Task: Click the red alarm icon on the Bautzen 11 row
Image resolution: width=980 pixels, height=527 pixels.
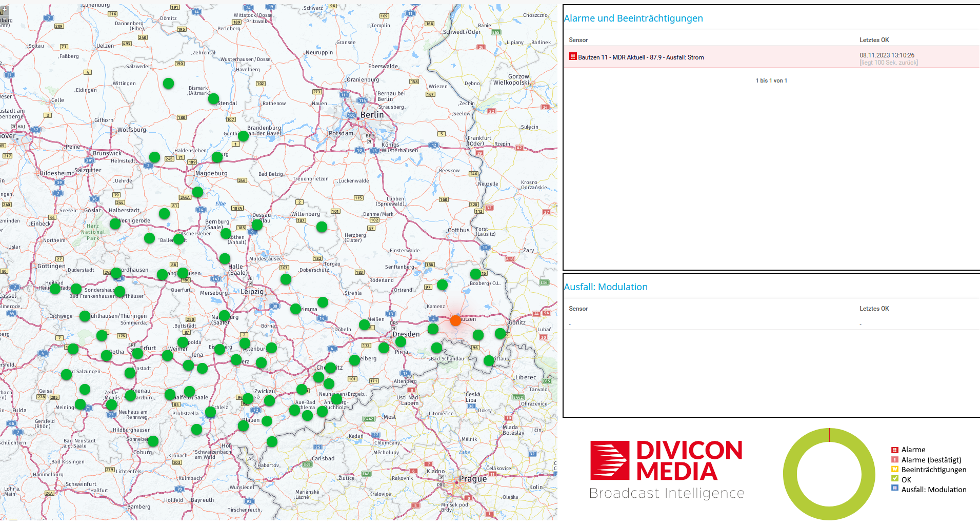Action: click(572, 57)
